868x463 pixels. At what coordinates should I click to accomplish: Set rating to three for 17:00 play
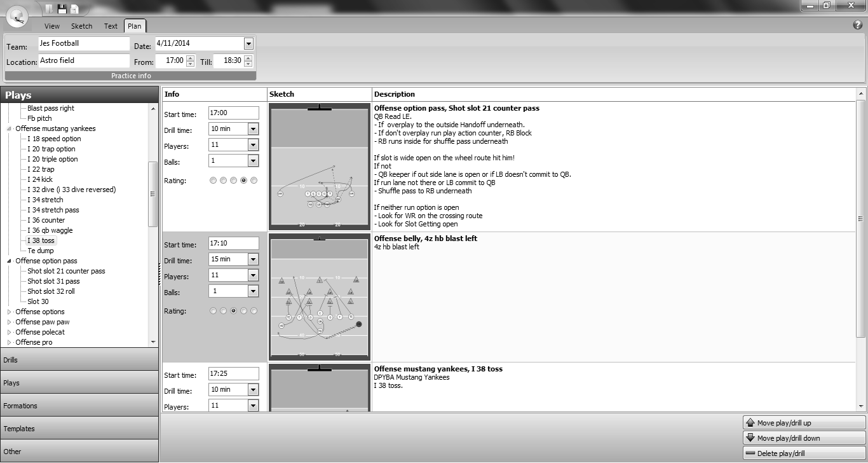tap(233, 181)
